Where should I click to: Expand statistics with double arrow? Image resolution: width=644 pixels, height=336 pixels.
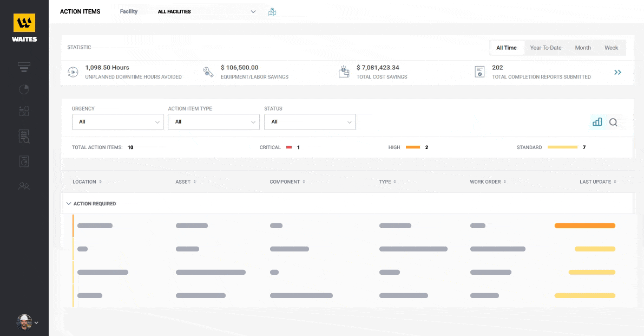coord(617,73)
